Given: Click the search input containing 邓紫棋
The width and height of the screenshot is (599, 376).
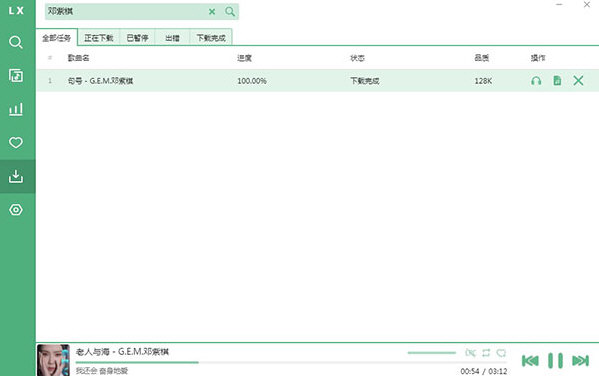Looking at the screenshot, I should click(126, 11).
